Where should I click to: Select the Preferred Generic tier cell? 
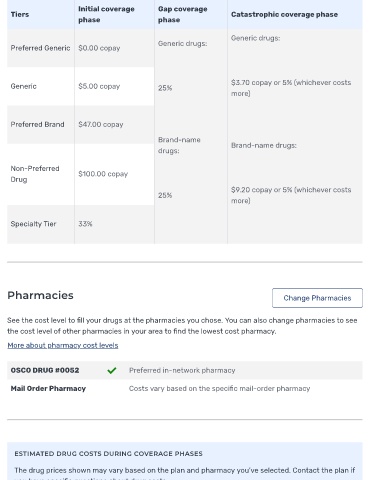pos(40,48)
